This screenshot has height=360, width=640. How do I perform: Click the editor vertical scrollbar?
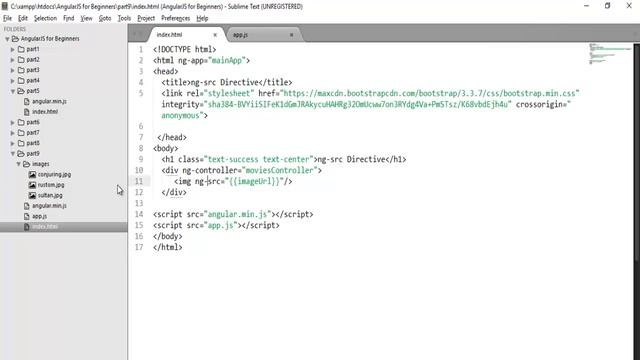coord(637,151)
